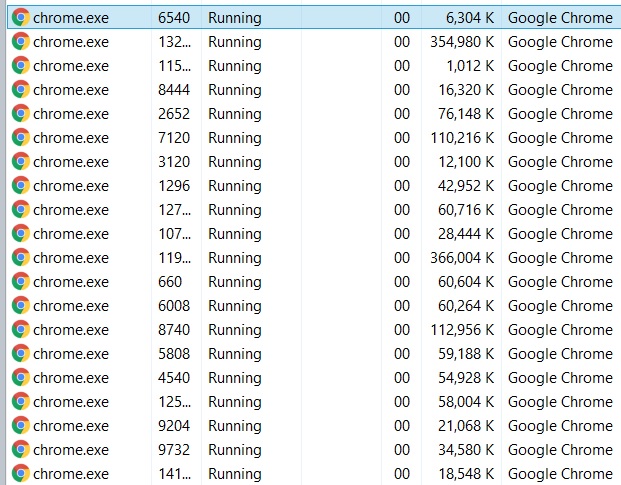Click the PID value 1296
621x485 pixels.
tap(174, 186)
